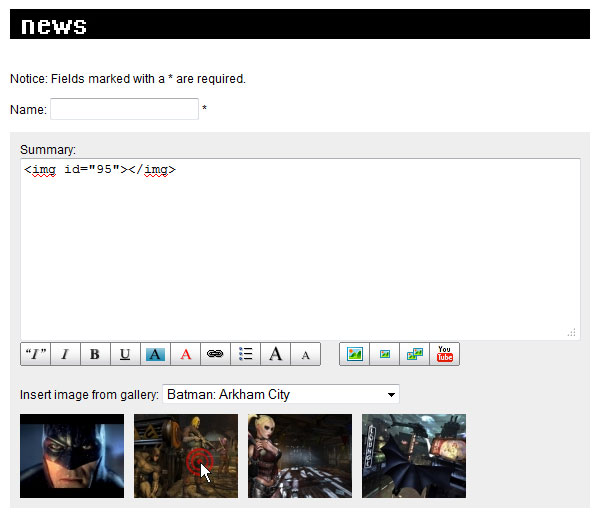Image resolution: width=600 pixels, height=518 pixels.
Task: Click the 'Name:' label
Action: pos(28,110)
